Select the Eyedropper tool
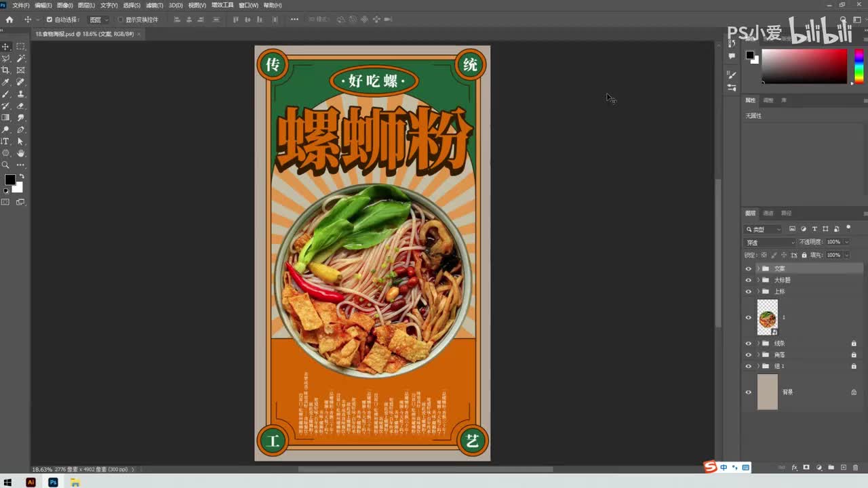The image size is (868, 488). coord(5,82)
